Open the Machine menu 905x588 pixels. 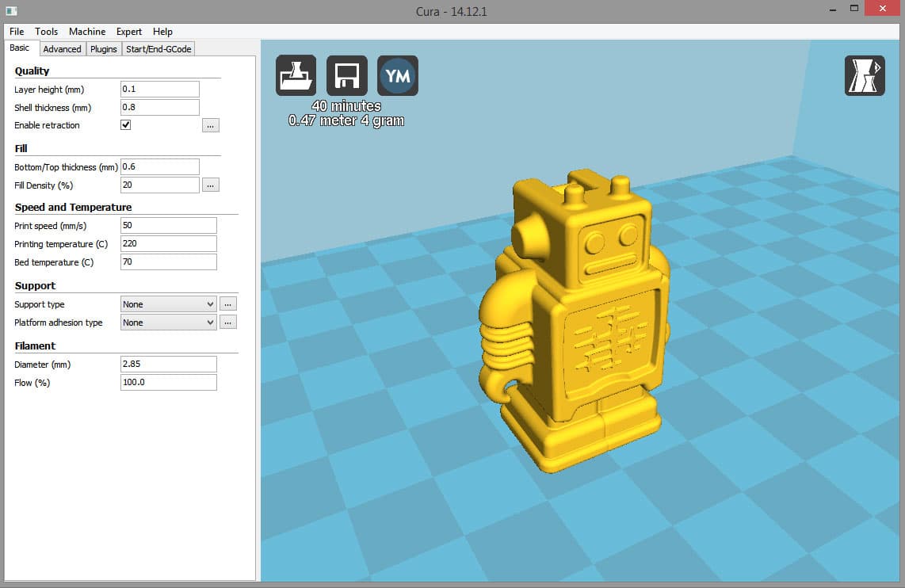86,32
